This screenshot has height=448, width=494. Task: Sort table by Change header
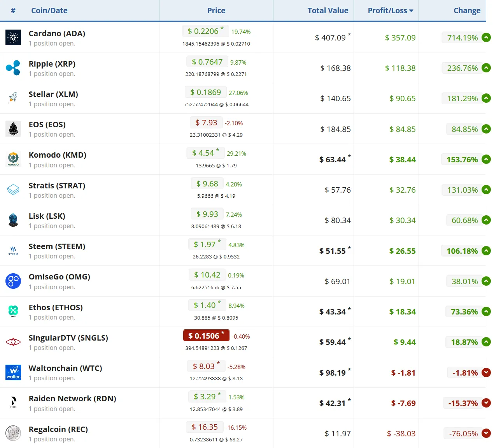pos(467,11)
